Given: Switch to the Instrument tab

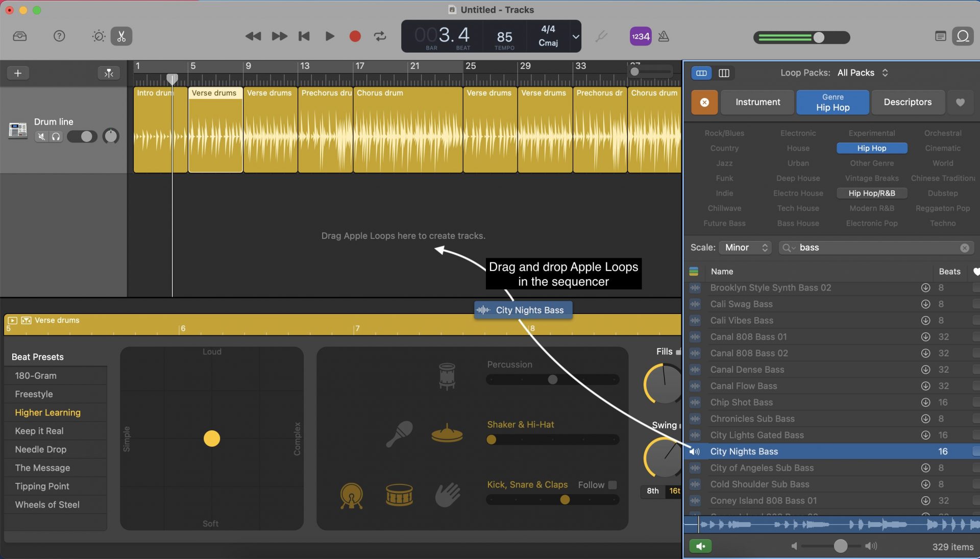Looking at the screenshot, I should click(x=757, y=102).
